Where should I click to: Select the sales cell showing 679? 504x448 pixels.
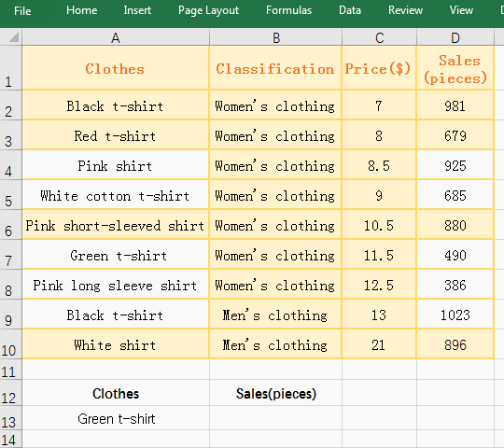455,135
